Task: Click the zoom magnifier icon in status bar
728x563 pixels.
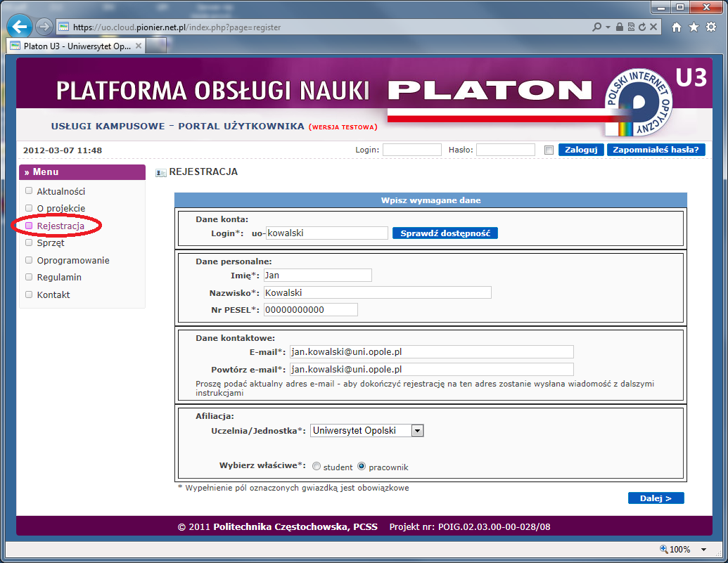Action: (664, 549)
